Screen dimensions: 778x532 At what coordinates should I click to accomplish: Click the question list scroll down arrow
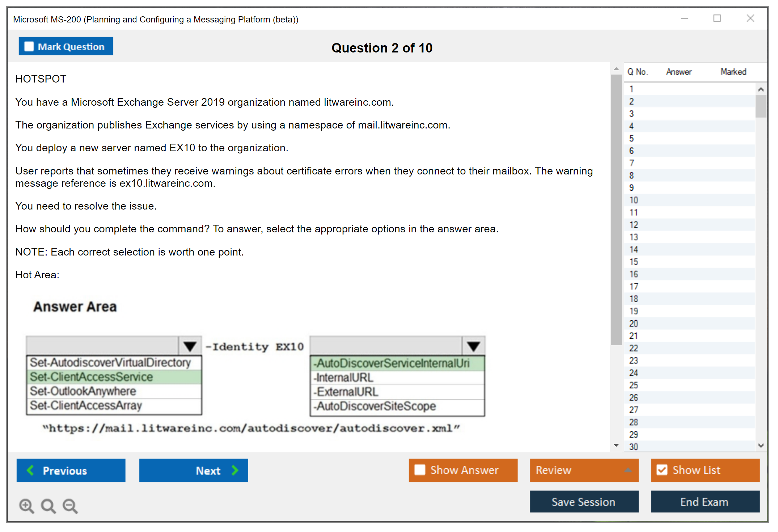[761, 446]
